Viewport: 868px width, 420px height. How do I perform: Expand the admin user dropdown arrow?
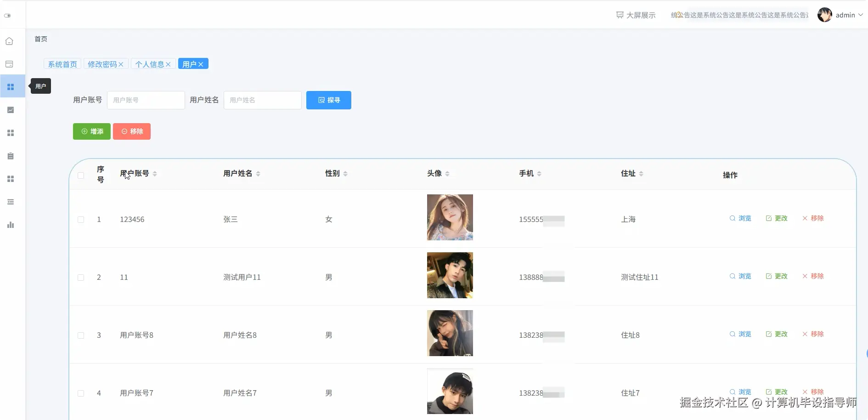pyautogui.click(x=861, y=15)
